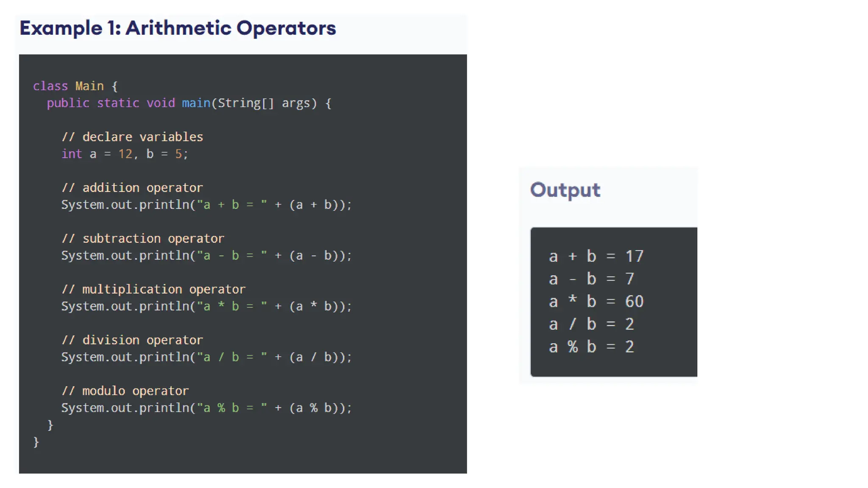The width and height of the screenshot is (868, 488).
Task: Click the println 'a * b' statement
Action: tap(206, 306)
